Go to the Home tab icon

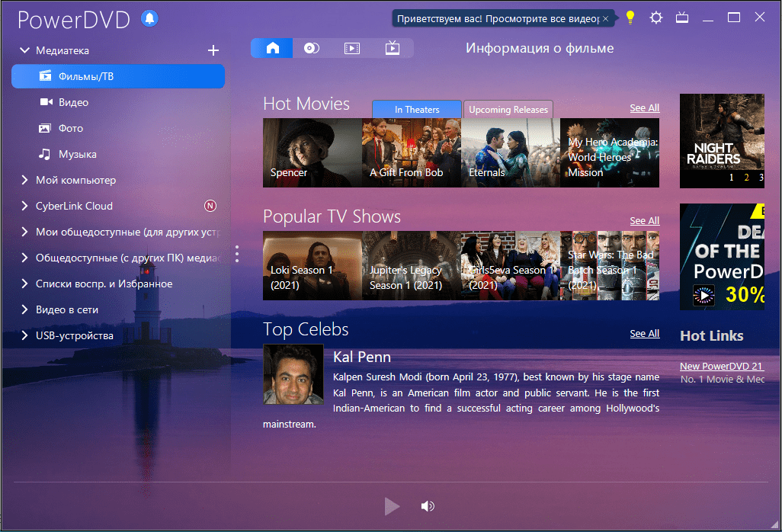[x=272, y=48]
